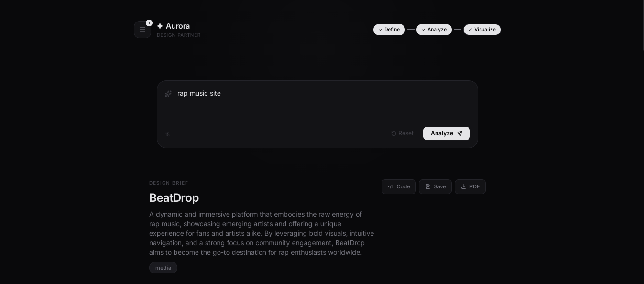Click the checkmark on the Define step
Viewport: 644px width, 284px height.
coord(381,30)
